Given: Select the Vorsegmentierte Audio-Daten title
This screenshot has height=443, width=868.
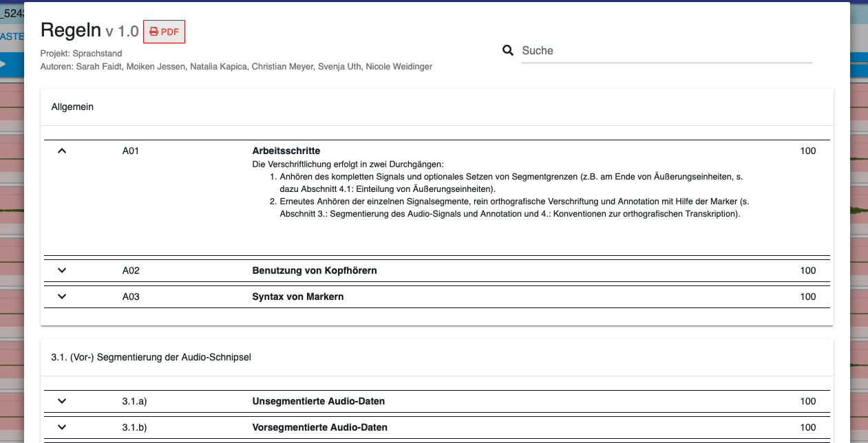Looking at the screenshot, I should (320, 427).
